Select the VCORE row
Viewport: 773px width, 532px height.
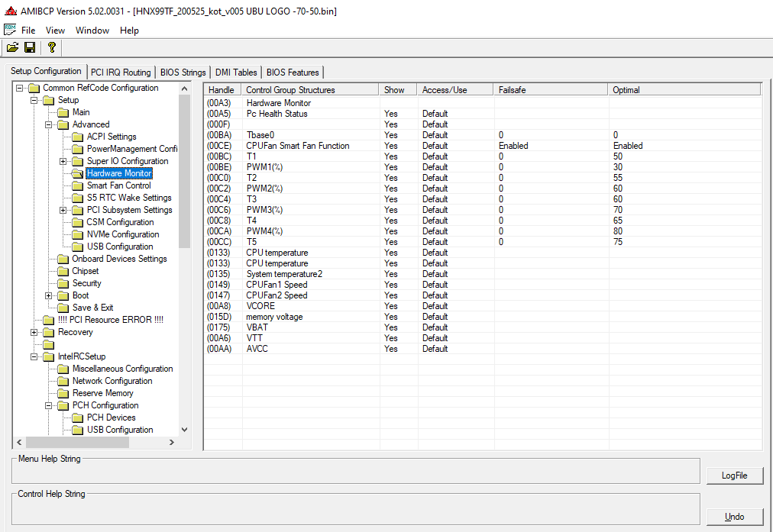(x=482, y=306)
